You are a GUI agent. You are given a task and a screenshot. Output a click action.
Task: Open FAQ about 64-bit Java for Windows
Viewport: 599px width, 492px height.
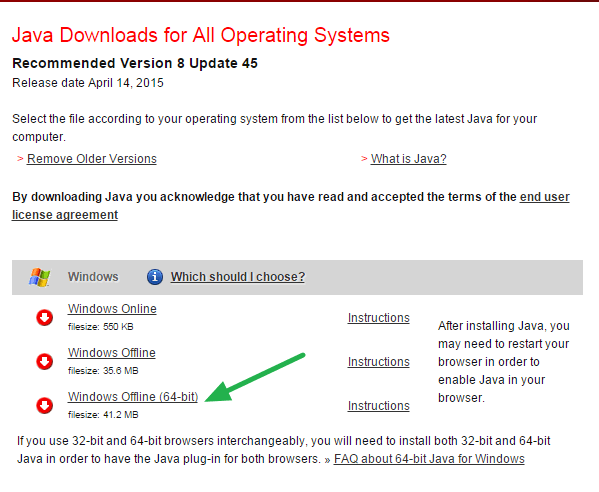[429, 459]
